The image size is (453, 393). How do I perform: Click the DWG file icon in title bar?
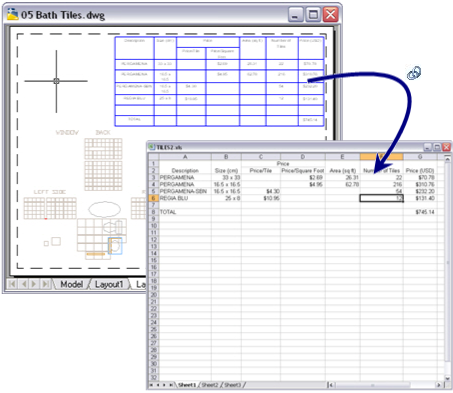coord(13,14)
